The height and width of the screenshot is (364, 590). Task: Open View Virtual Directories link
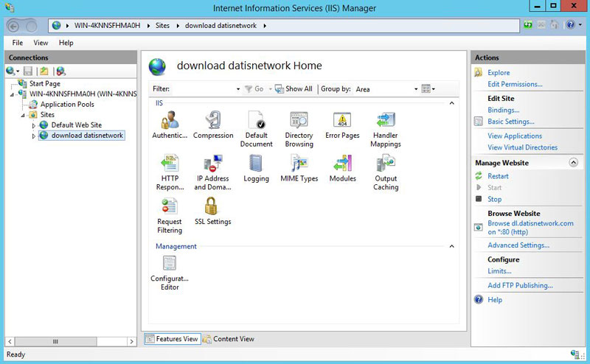click(522, 147)
